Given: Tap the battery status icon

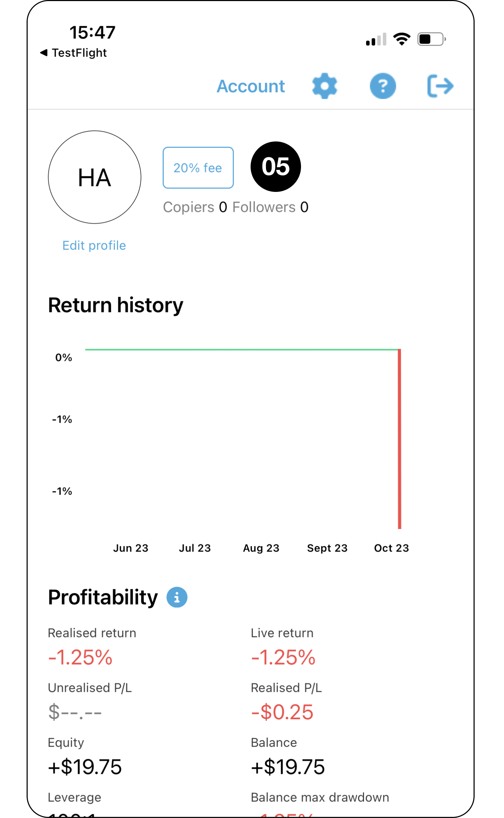Looking at the screenshot, I should tap(431, 39).
